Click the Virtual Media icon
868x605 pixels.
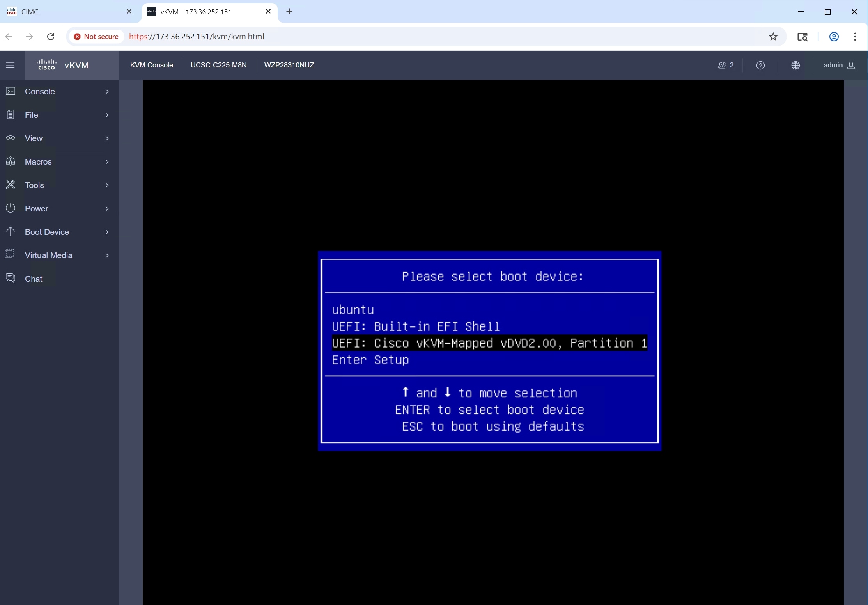coord(10,254)
